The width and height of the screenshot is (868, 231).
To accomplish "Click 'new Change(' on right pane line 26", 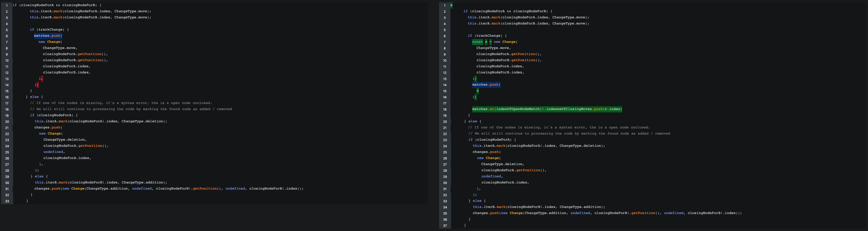I will click(489, 158).
